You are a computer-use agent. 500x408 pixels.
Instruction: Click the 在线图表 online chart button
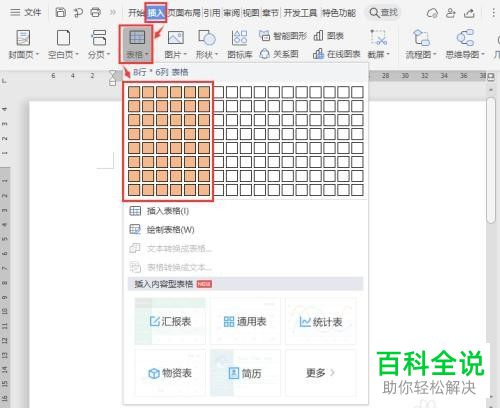tap(337, 54)
